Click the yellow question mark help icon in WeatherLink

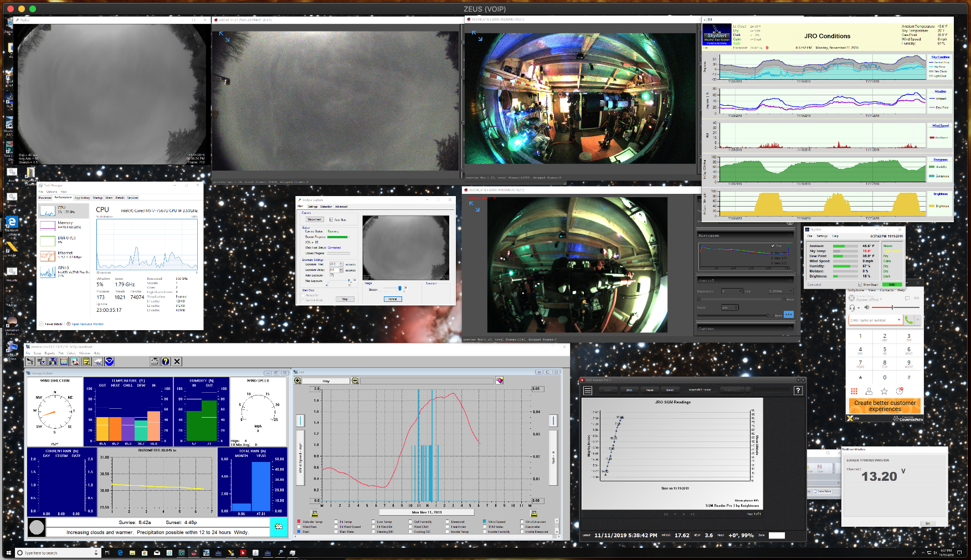tap(166, 361)
